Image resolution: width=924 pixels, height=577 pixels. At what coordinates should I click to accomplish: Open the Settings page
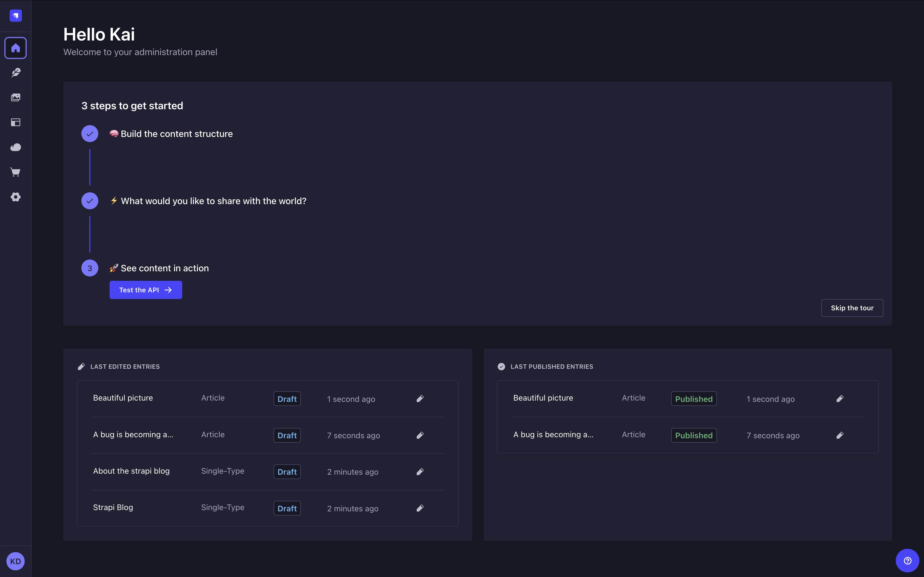tap(15, 197)
